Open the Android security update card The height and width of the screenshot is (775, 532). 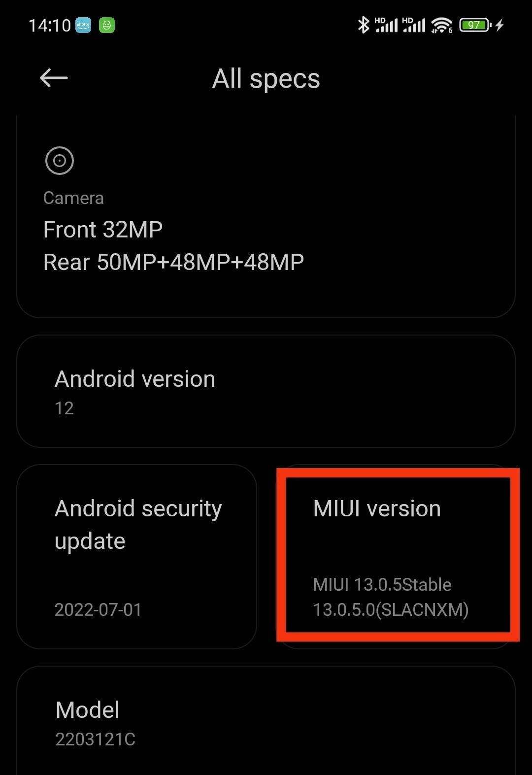point(136,557)
